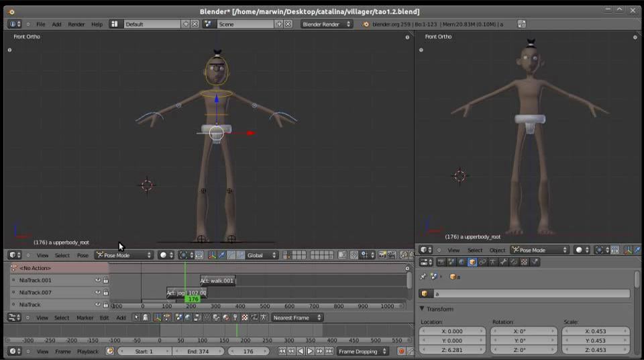Open the Texture properties tab checker icon
This screenshot has width=644, height=360.
[524, 262]
